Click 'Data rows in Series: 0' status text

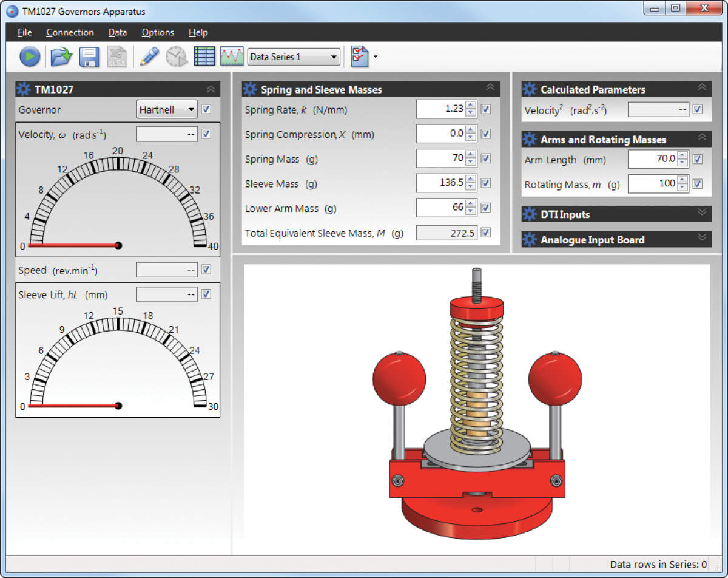click(x=658, y=564)
